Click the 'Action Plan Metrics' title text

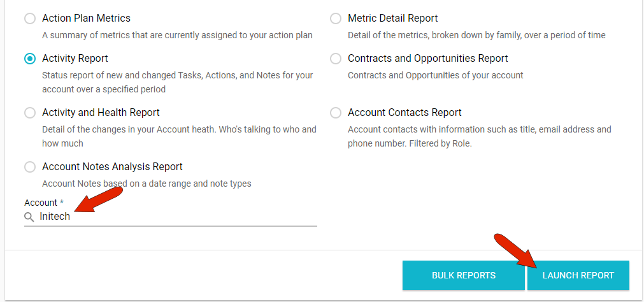[x=86, y=18]
